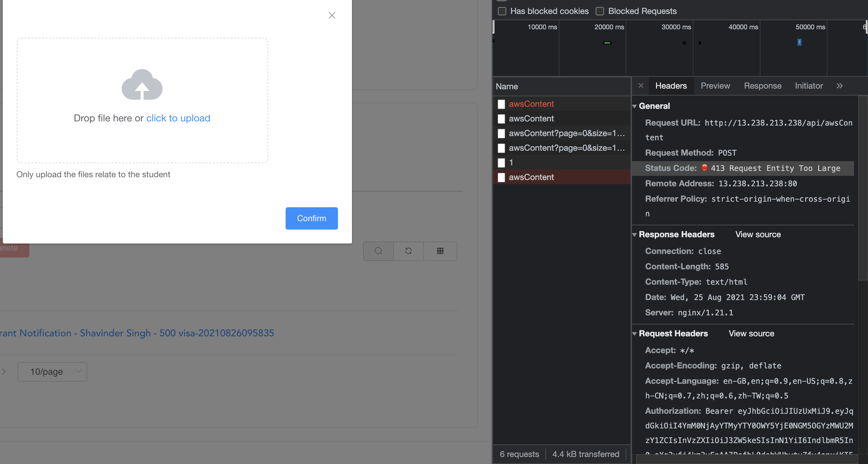This screenshot has height=464, width=868.
Task: Click the refresh arrows icon button
Action: (x=409, y=251)
